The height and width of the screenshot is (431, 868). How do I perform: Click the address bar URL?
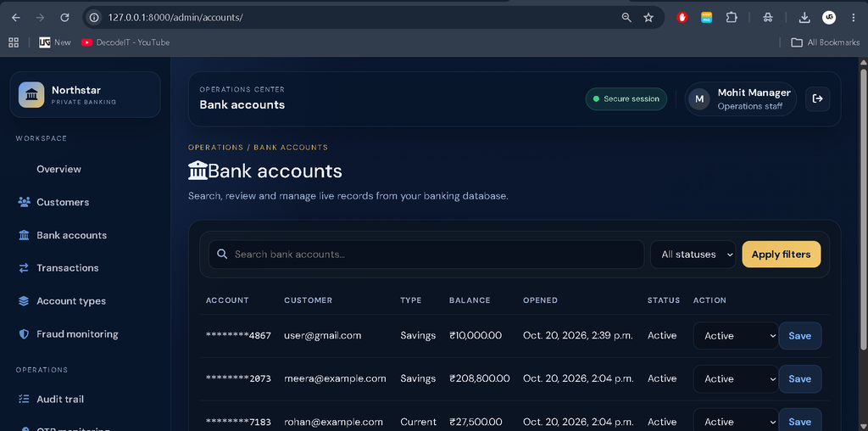pyautogui.click(x=175, y=18)
